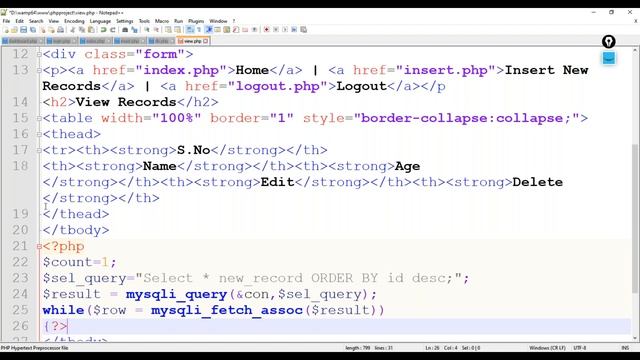Click the Open file folder icon

pyautogui.click(x=14, y=30)
